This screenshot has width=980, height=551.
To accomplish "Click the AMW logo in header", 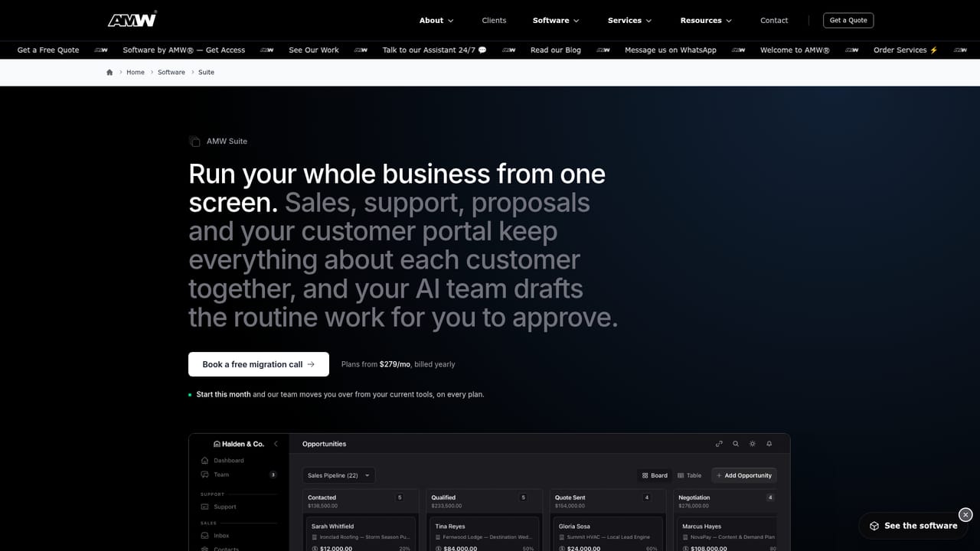I will tap(132, 20).
